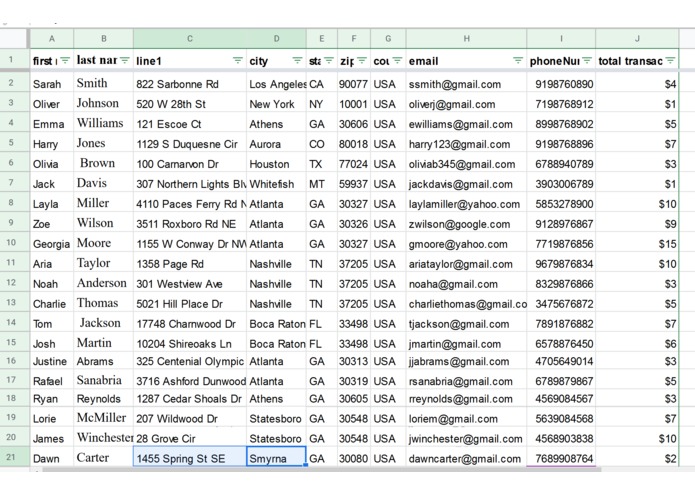
Task: Select column G header
Action: point(388,39)
